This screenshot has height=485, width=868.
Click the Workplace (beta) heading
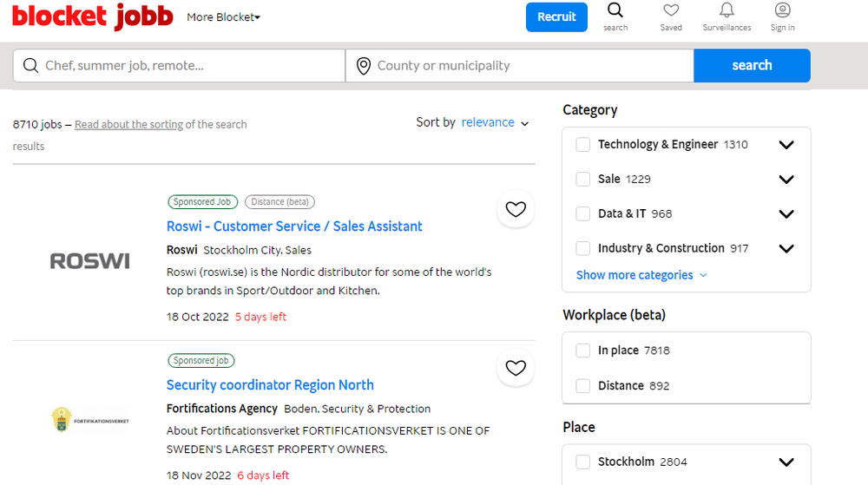614,315
